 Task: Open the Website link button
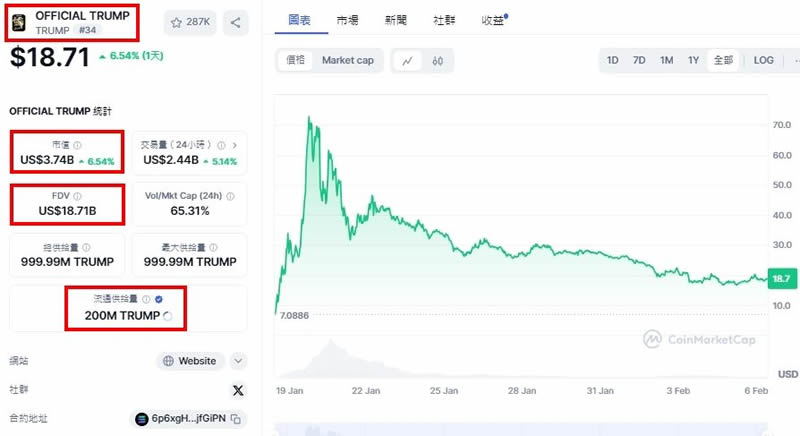(190, 361)
